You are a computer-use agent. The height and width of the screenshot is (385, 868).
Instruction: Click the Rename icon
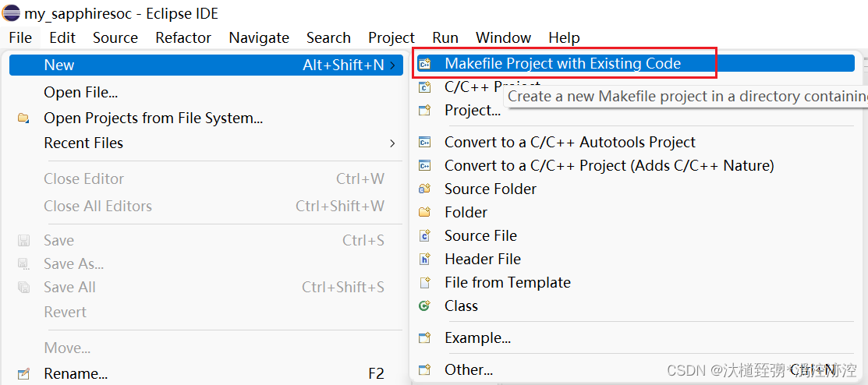coord(23,373)
